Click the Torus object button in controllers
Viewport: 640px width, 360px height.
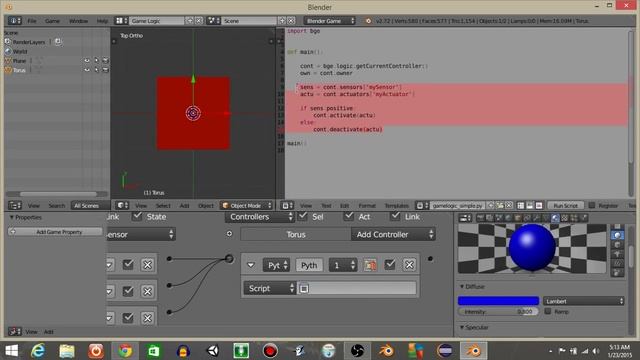(x=296, y=234)
